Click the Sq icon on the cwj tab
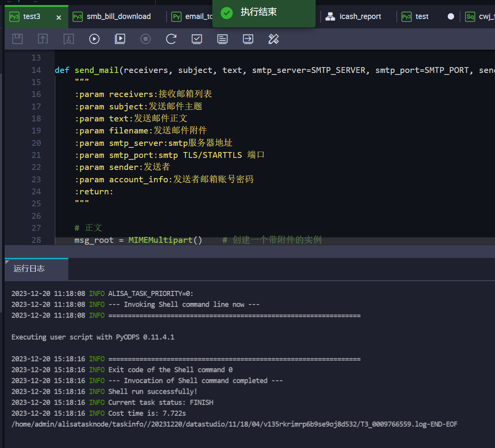The height and width of the screenshot is (448, 495). pos(470,17)
